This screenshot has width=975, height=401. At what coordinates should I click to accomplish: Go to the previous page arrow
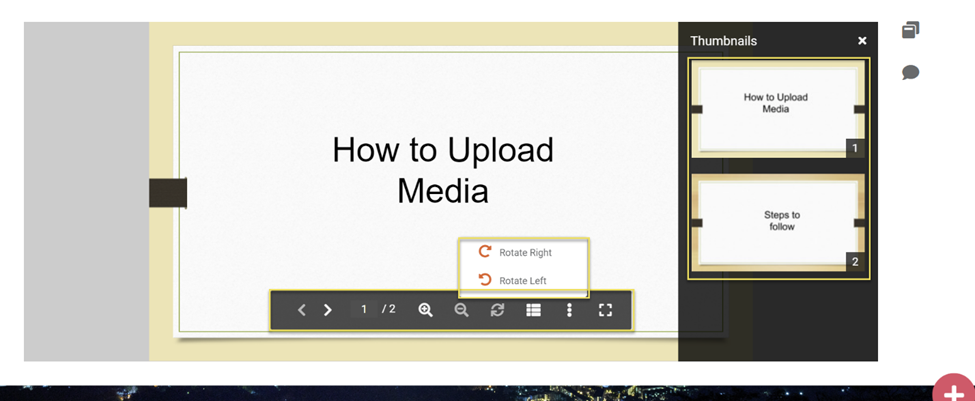pyautogui.click(x=301, y=310)
